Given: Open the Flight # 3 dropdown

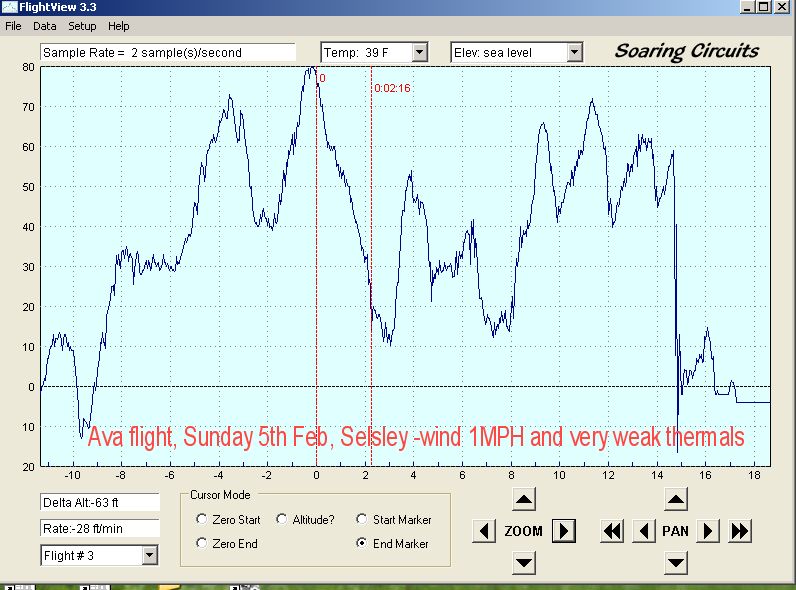Looking at the screenshot, I should click(149, 555).
